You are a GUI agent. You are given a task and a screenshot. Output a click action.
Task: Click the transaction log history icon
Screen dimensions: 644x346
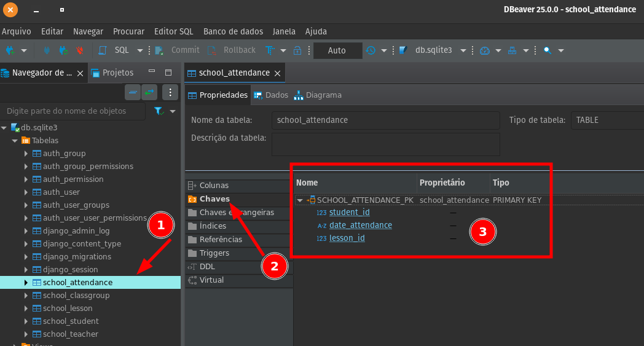[371, 50]
